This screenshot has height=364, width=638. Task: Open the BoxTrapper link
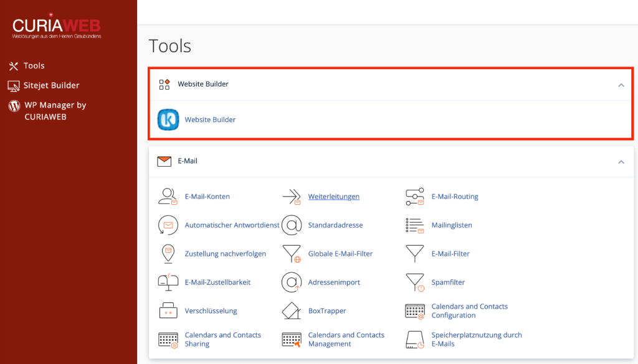click(326, 310)
